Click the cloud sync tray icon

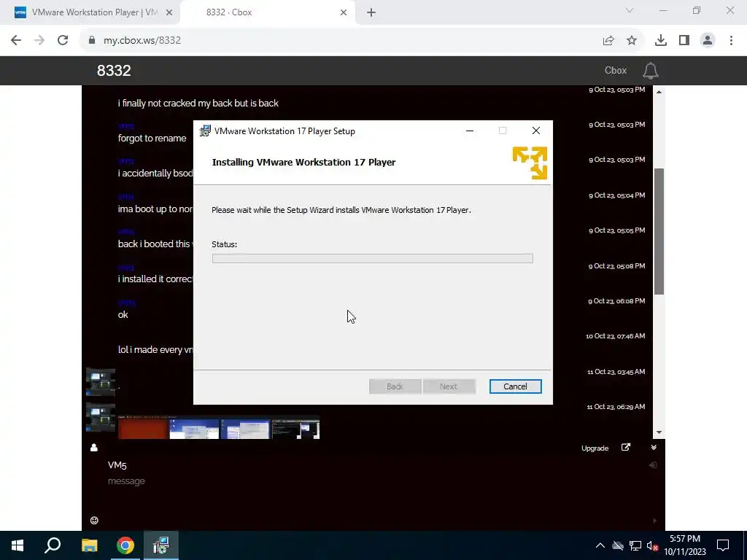point(617,545)
